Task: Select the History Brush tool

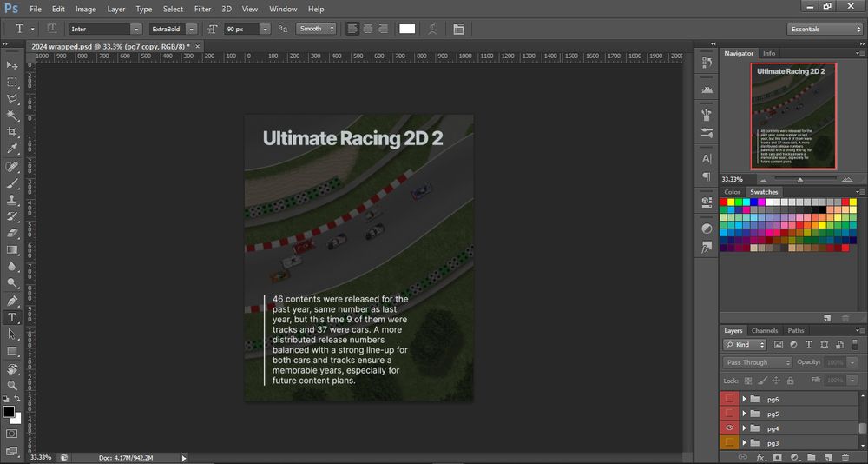Action: coord(11,216)
